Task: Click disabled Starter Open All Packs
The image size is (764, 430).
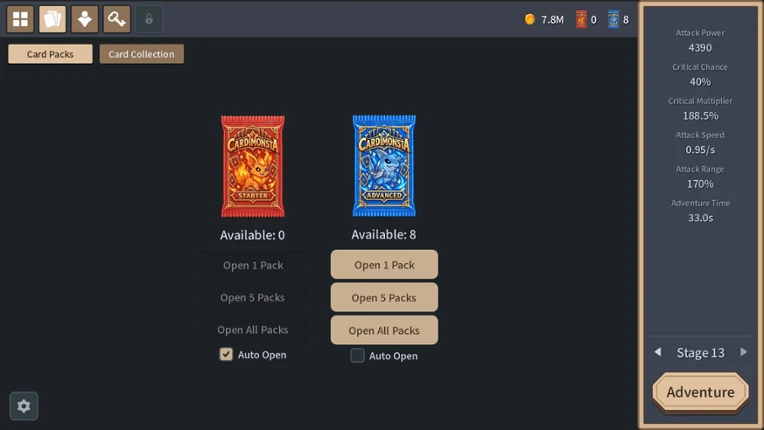Action: click(x=253, y=330)
